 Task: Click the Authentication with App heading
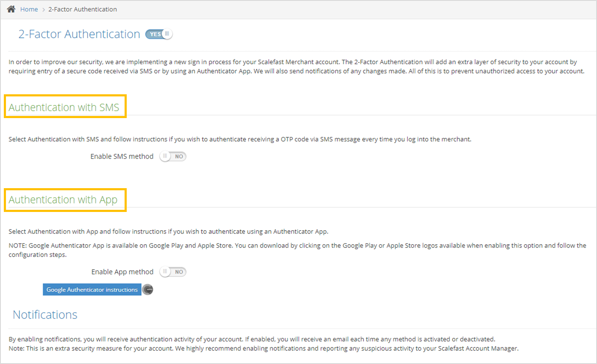[x=63, y=200]
